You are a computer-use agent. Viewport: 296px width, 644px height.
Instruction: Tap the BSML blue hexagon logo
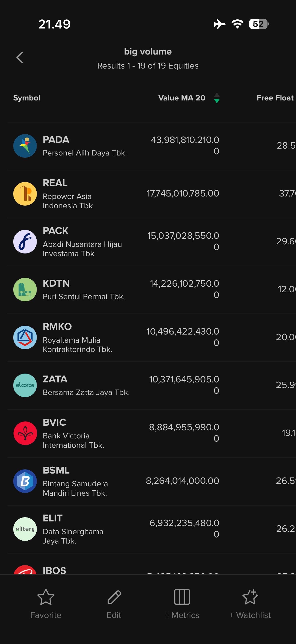pos(25,481)
